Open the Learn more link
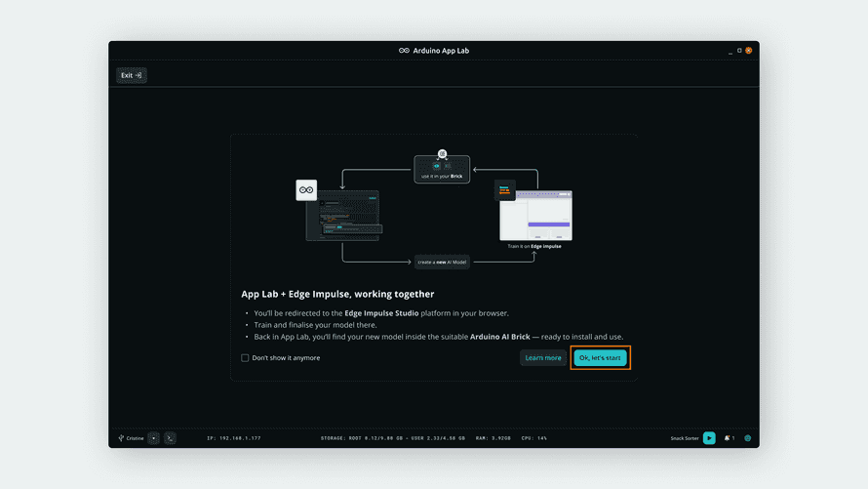The image size is (868, 489). pyautogui.click(x=542, y=358)
